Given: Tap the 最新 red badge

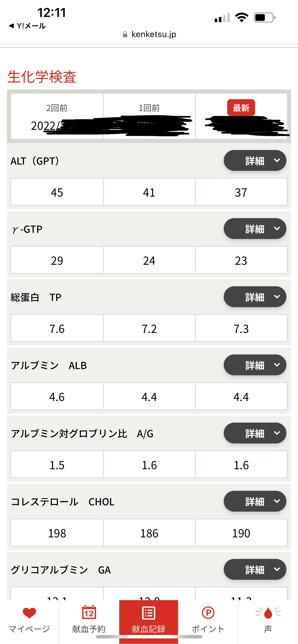Looking at the screenshot, I should coord(241,108).
